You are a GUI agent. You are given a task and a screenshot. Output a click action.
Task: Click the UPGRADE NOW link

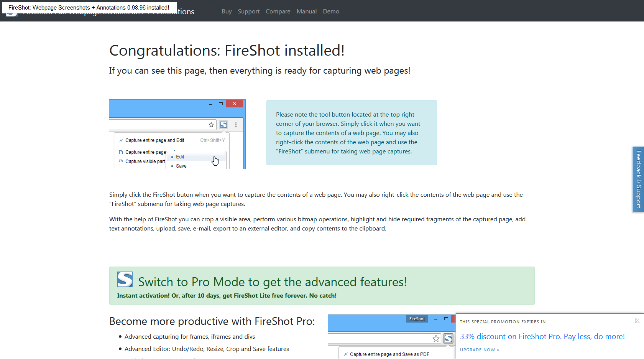tap(479, 350)
